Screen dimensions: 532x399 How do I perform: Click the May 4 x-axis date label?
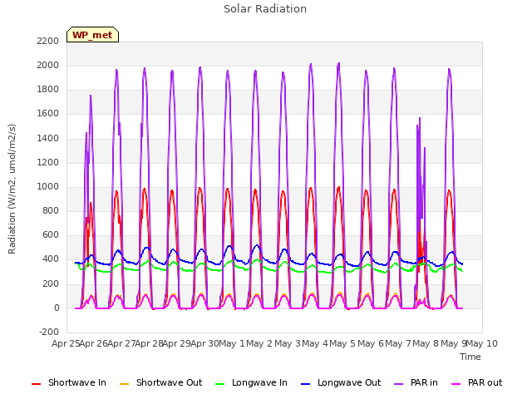(315, 343)
